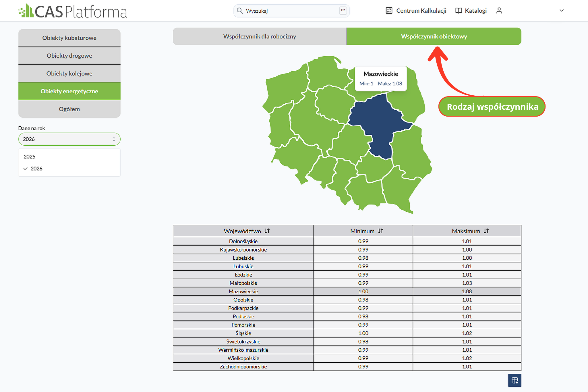Expand the account chevron menu
The image size is (588, 392).
coord(562,11)
